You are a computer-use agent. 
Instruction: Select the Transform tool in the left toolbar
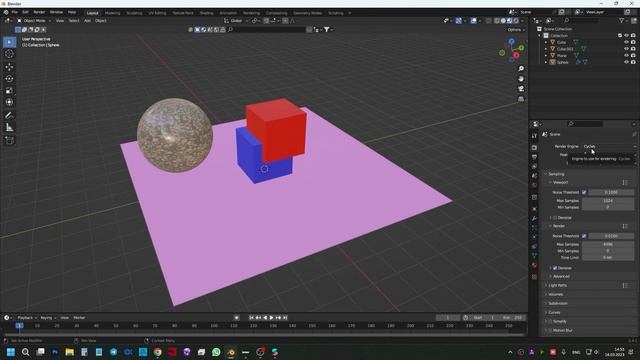click(9, 102)
